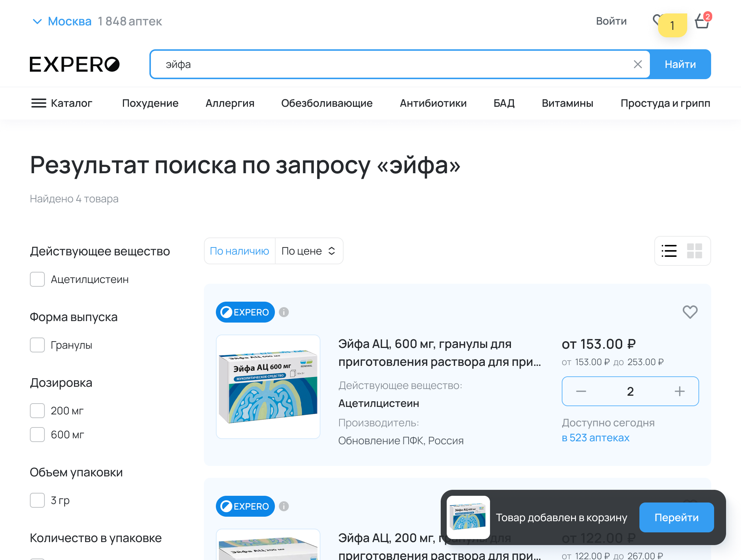This screenshot has width=741, height=560.
Task: Open Обезболивающие category
Action: click(x=327, y=103)
